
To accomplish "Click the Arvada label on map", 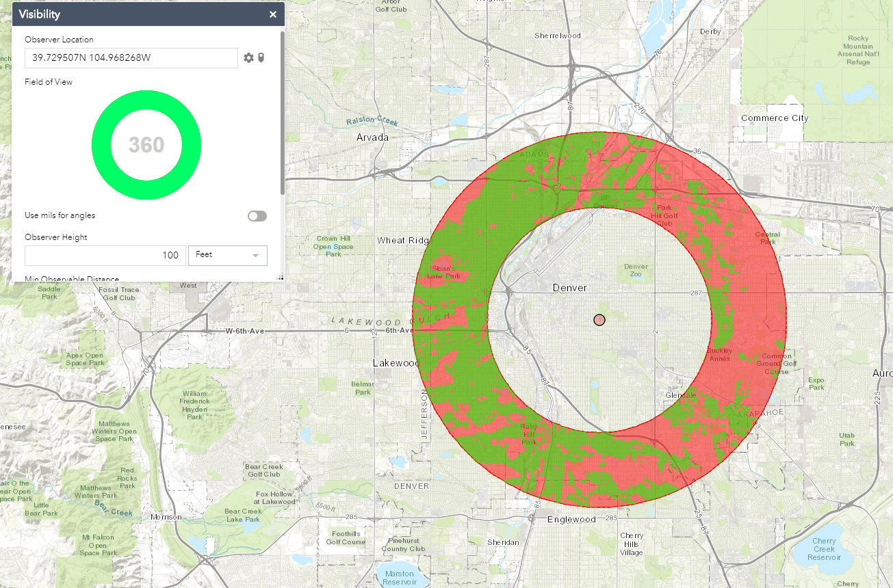I will tap(372, 137).
